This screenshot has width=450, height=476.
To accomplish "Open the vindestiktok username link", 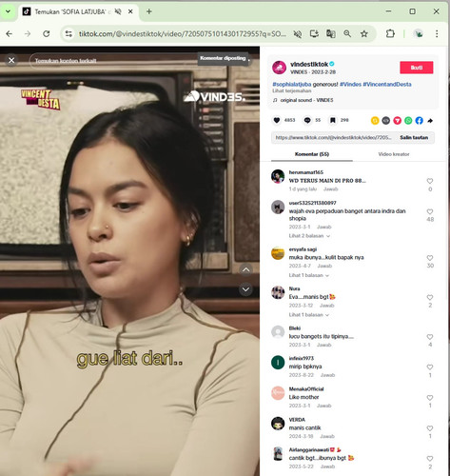I will 309,64.
